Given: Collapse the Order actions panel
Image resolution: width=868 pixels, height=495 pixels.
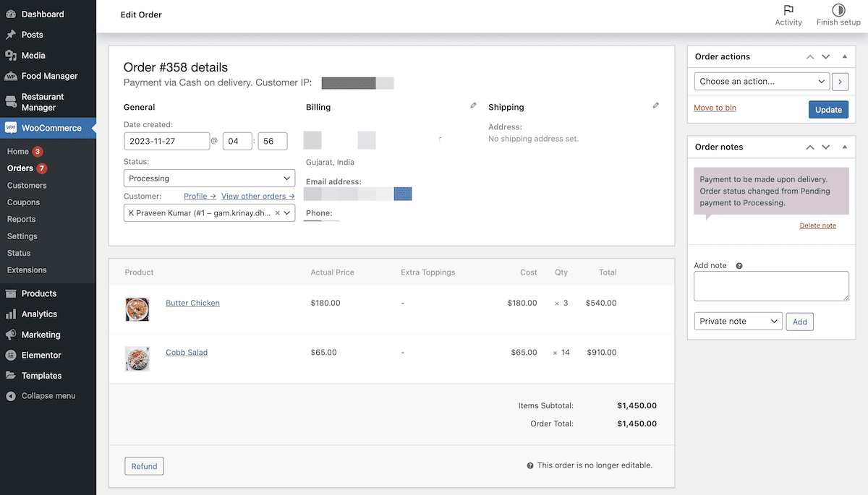Looking at the screenshot, I should click(845, 56).
